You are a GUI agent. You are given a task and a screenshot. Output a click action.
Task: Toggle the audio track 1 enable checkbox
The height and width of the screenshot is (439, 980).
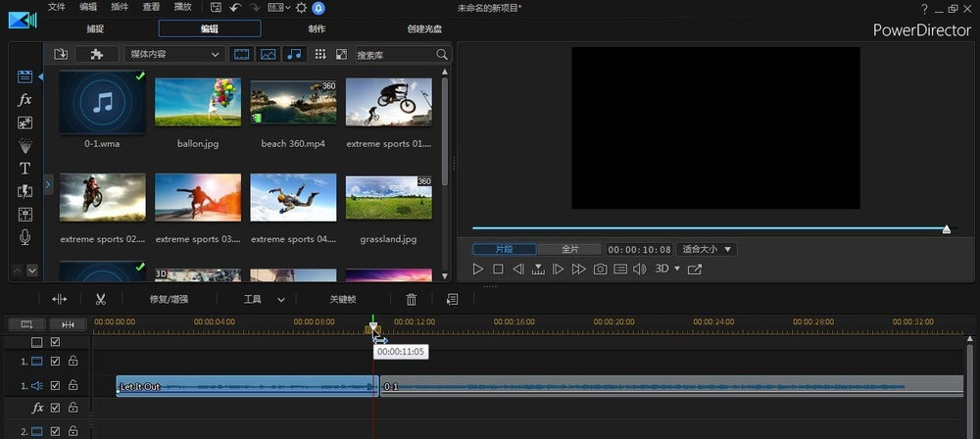click(55, 386)
